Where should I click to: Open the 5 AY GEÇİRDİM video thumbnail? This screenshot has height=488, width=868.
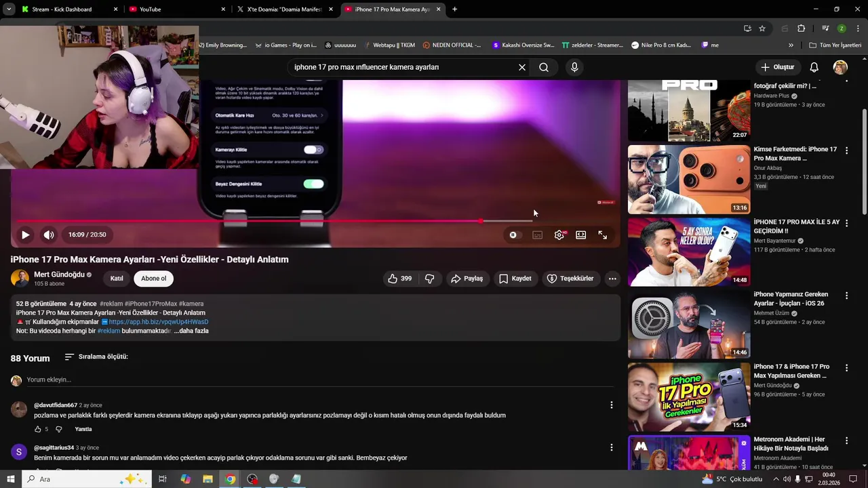(689, 252)
